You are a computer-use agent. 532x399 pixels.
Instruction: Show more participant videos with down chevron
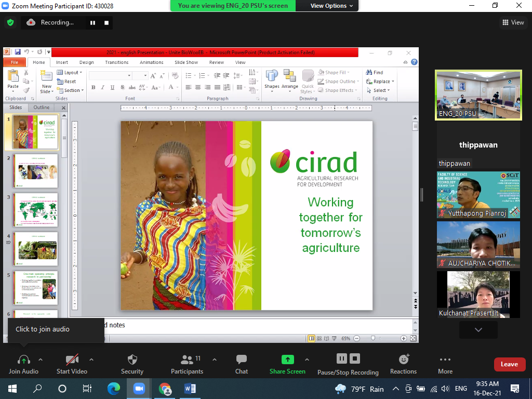coord(478,330)
